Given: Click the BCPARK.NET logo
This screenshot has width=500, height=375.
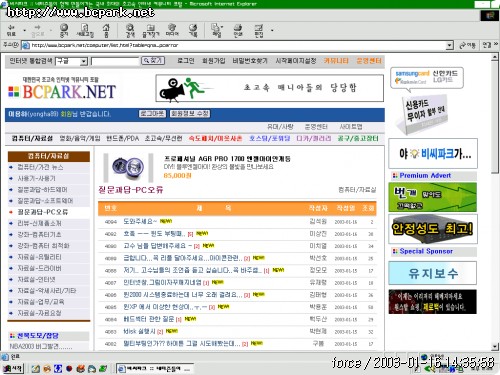Looking at the screenshot, I should [x=62, y=92].
